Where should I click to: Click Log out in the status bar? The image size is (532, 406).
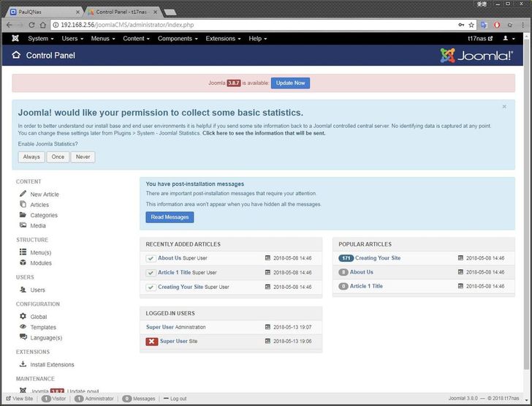175,398
